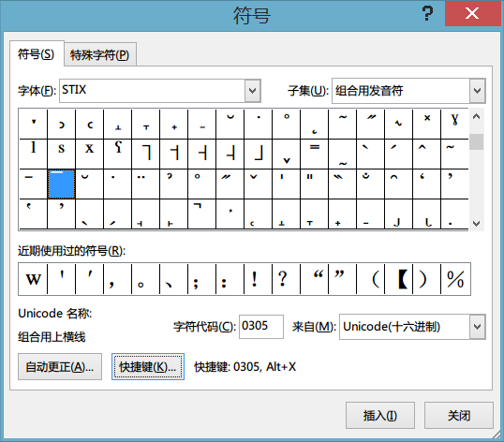Click the Unicode(十六进制) source value
Image resolution: width=504 pixels, height=442 pixels.
392,327
